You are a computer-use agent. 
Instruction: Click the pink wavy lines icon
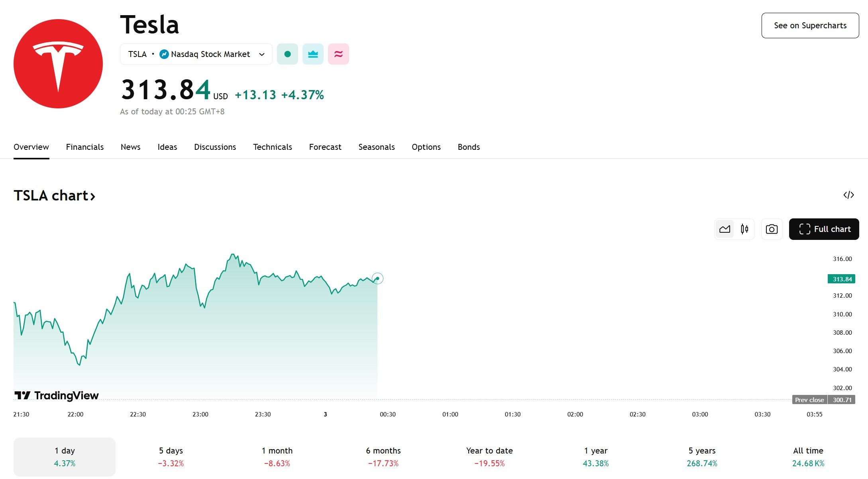point(338,54)
